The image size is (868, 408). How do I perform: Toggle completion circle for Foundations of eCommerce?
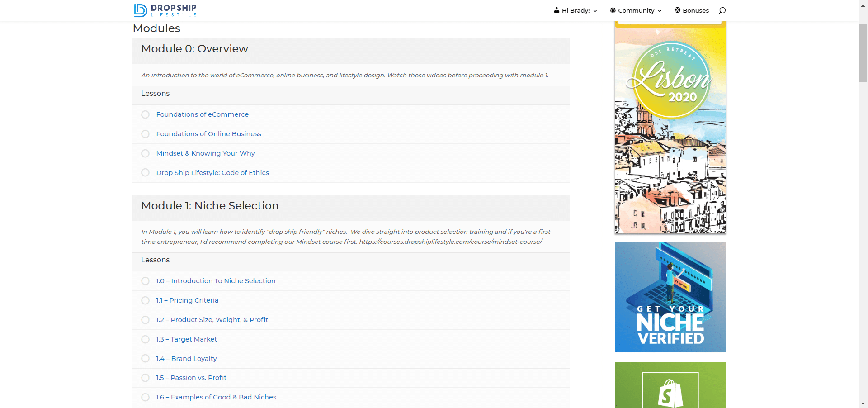tap(145, 114)
